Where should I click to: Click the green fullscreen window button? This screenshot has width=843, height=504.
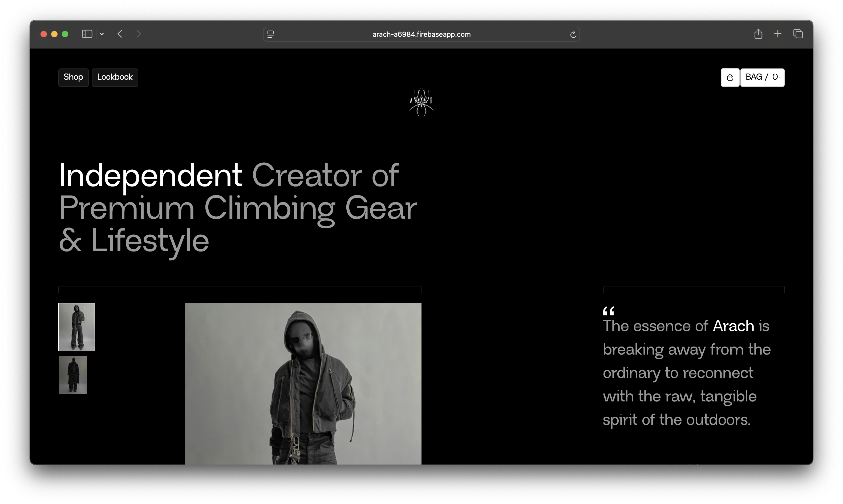tap(65, 34)
